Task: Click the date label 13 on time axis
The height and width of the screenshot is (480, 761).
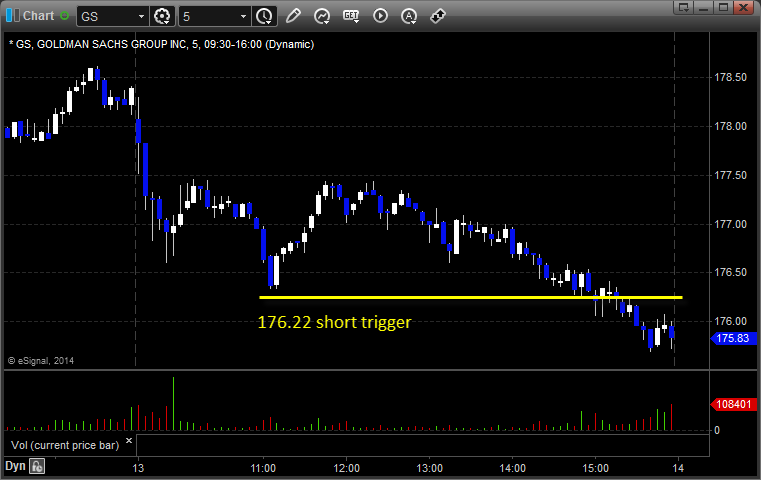Action: point(138,468)
